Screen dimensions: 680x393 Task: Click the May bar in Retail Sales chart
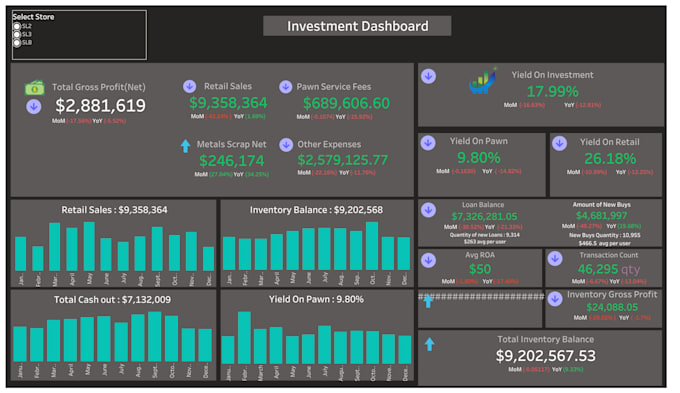[89, 246]
